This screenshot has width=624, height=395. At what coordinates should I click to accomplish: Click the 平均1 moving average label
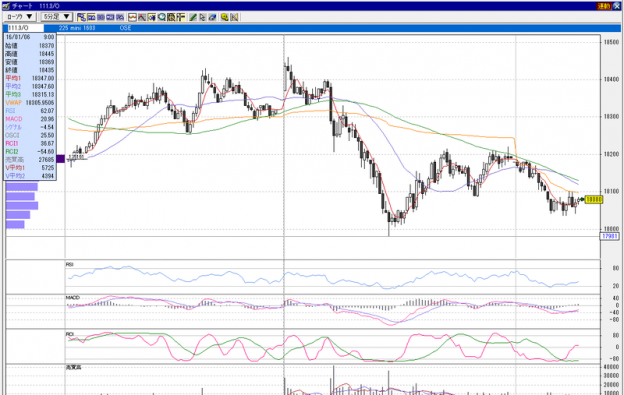coord(13,78)
